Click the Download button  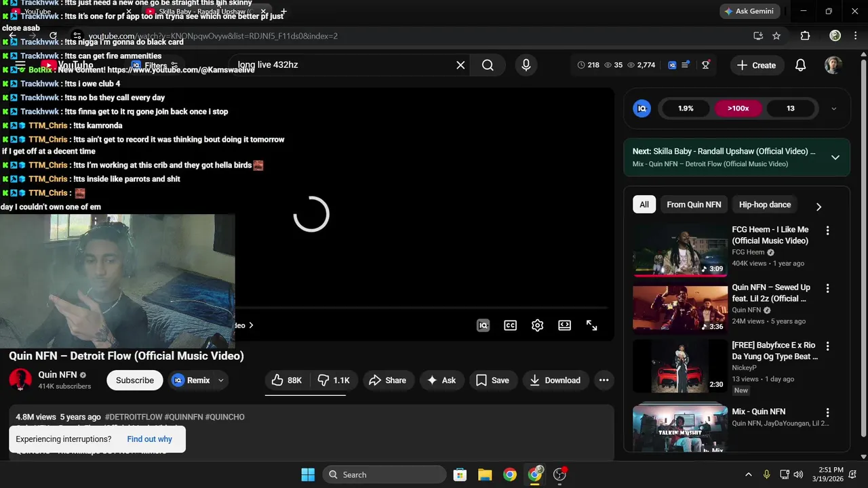[555, 380]
